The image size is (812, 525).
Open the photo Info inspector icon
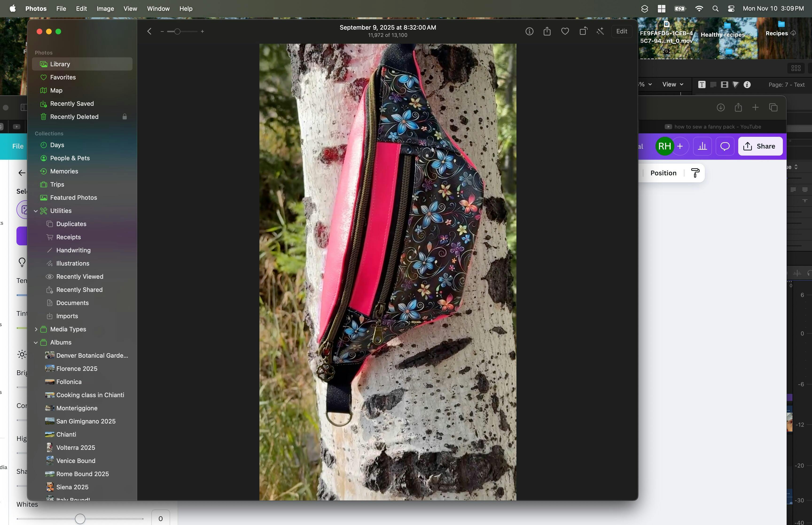[x=529, y=31]
